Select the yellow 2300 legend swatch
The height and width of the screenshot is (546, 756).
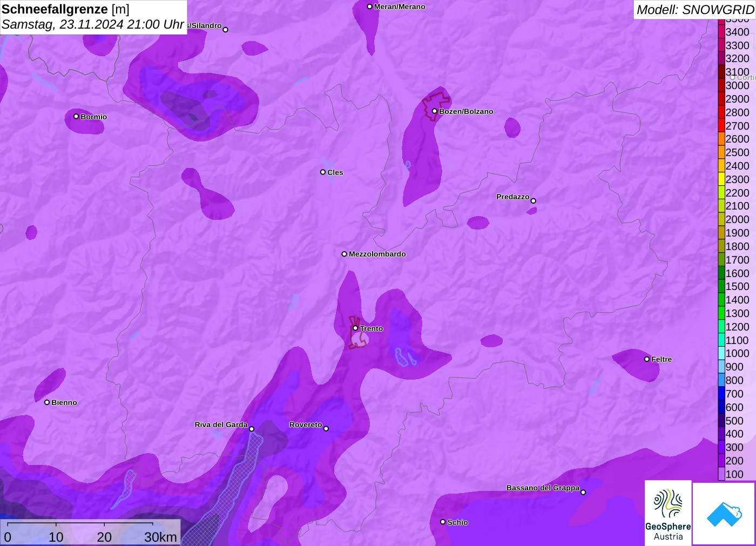pyautogui.click(x=721, y=179)
